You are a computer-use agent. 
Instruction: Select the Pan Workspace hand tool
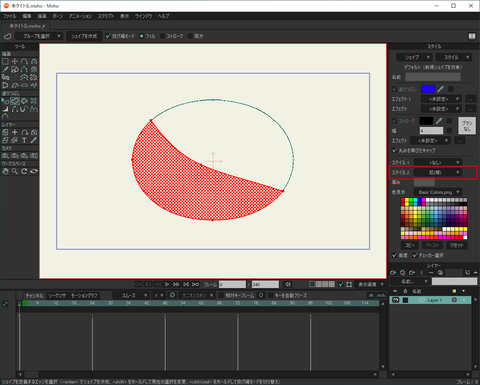click(x=5, y=171)
